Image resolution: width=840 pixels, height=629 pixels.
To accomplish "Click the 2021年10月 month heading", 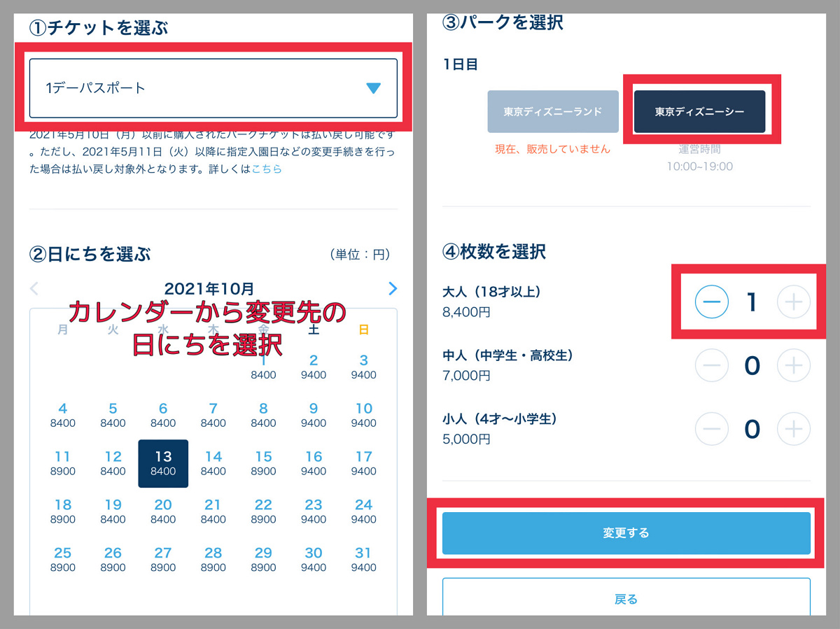I will coord(209,288).
